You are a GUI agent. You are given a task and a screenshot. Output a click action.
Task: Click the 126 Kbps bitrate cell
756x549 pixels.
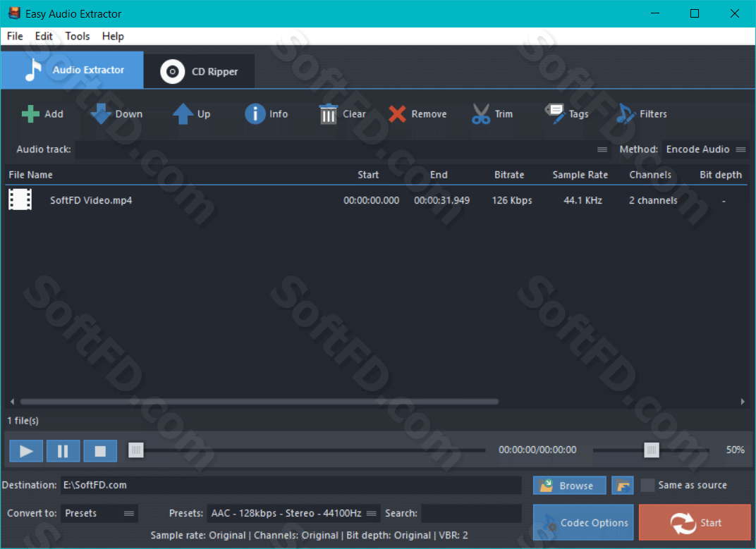coord(512,201)
